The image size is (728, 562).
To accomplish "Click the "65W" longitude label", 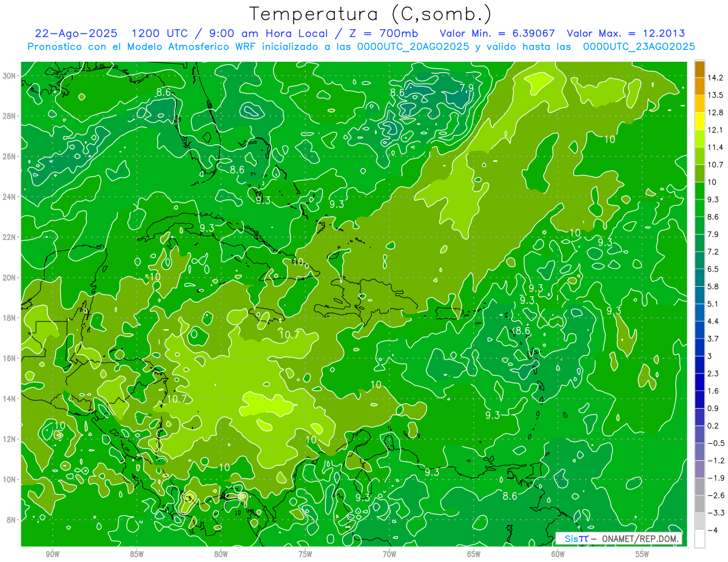I will click(x=474, y=554).
